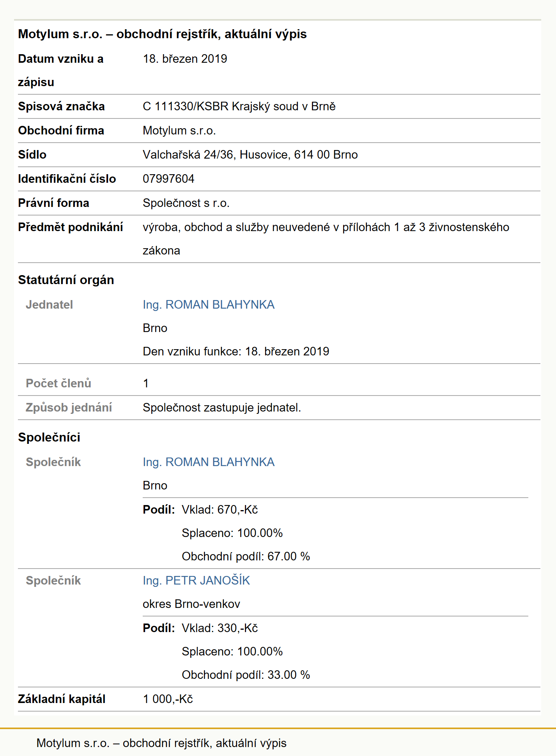The width and height of the screenshot is (556, 756).
Task: Click Obchodní podíl 33.00 % text
Action: 246,675
